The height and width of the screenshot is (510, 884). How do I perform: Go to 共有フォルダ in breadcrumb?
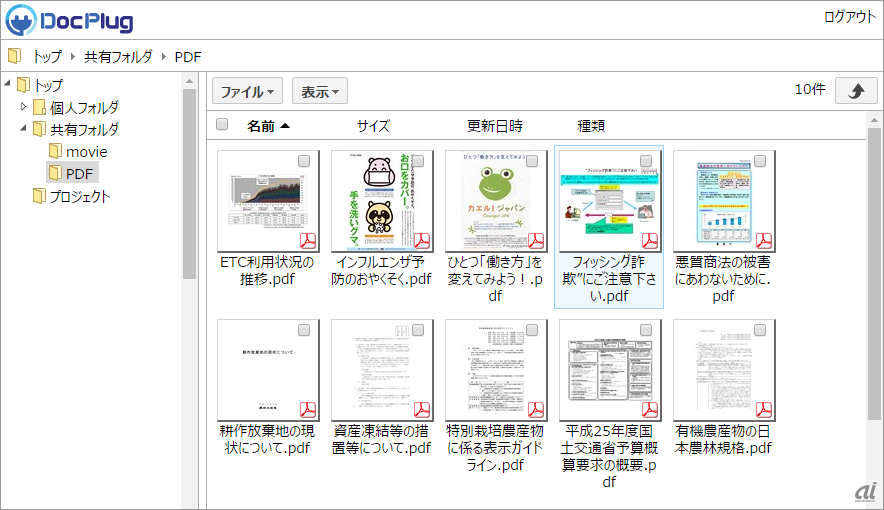click(x=118, y=57)
